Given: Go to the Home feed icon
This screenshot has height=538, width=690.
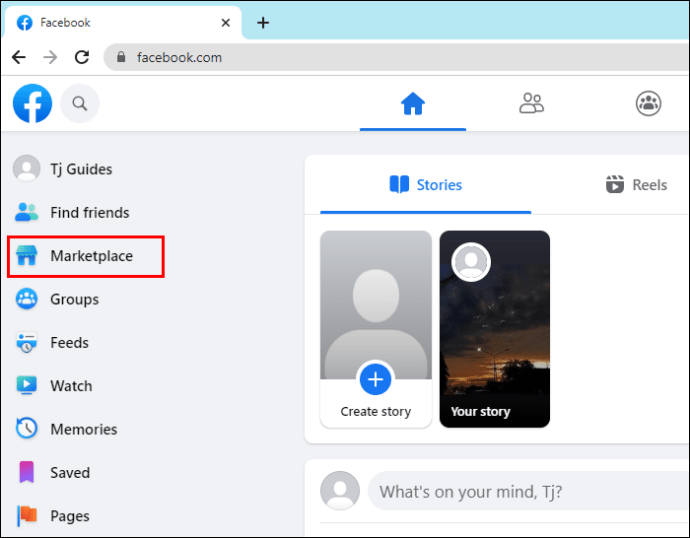Looking at the screenshot, I should tap(413, 103).
